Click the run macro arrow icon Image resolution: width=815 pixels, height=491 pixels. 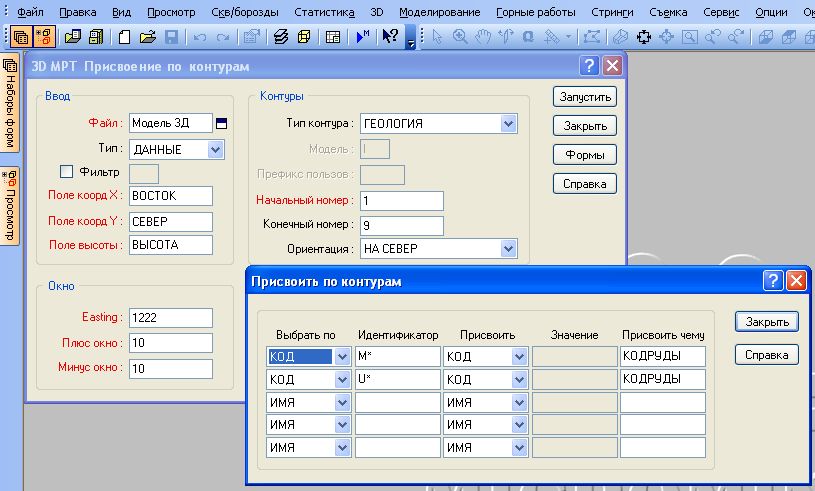tap(363, 37)
